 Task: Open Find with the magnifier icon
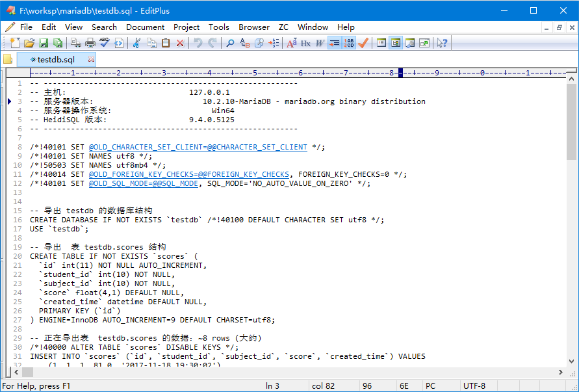pos(230,43)
